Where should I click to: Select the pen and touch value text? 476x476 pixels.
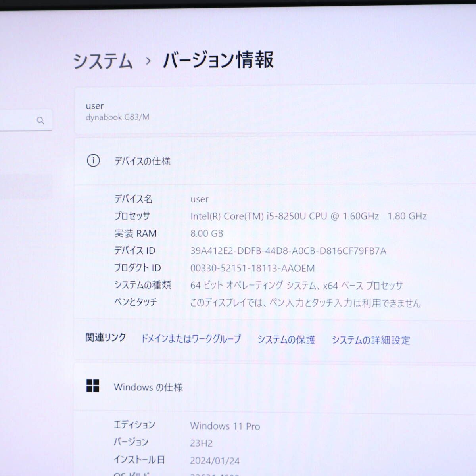click(x=305, y=303)
